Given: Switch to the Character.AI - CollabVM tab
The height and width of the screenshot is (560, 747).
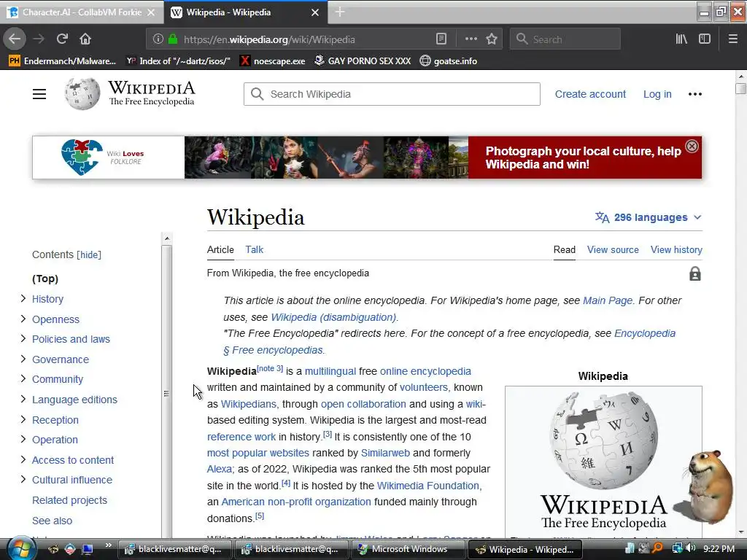Looking at the screenshot, I should pyautogui.click(x=82, y=12).
